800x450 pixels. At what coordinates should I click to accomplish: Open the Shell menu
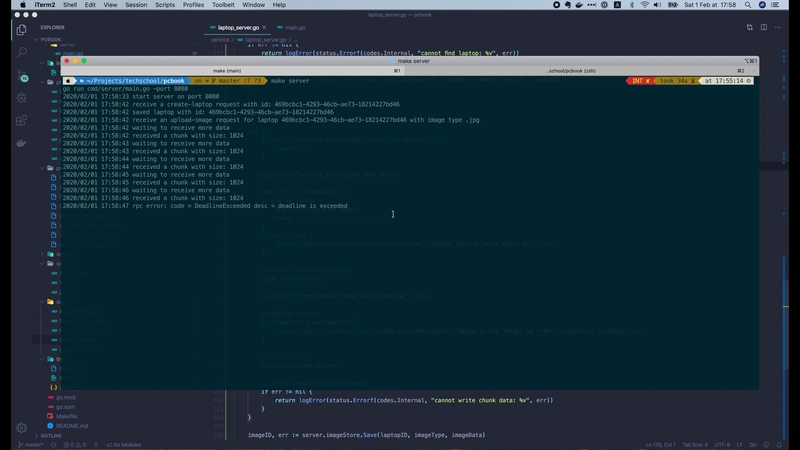click(70, 5)
